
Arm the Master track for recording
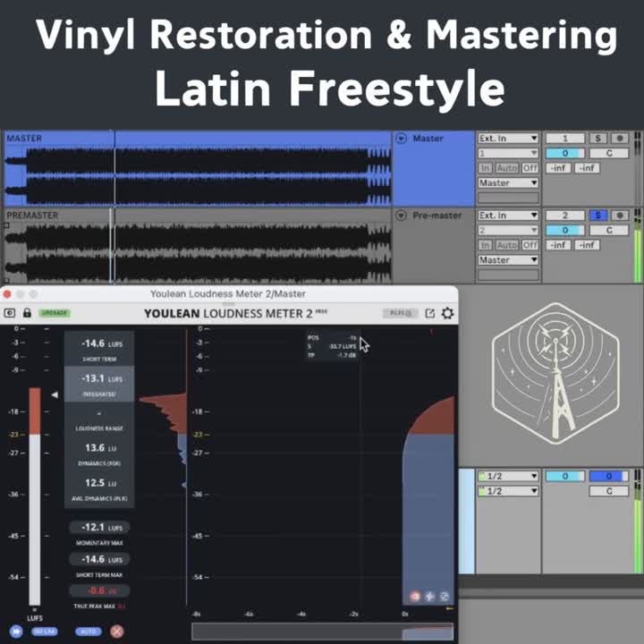click(x=620, y=139)
